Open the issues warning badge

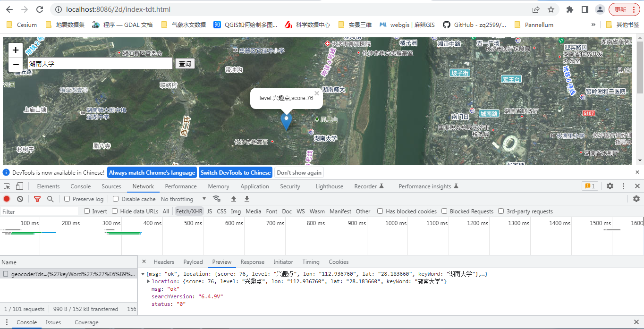click(590, 186)
